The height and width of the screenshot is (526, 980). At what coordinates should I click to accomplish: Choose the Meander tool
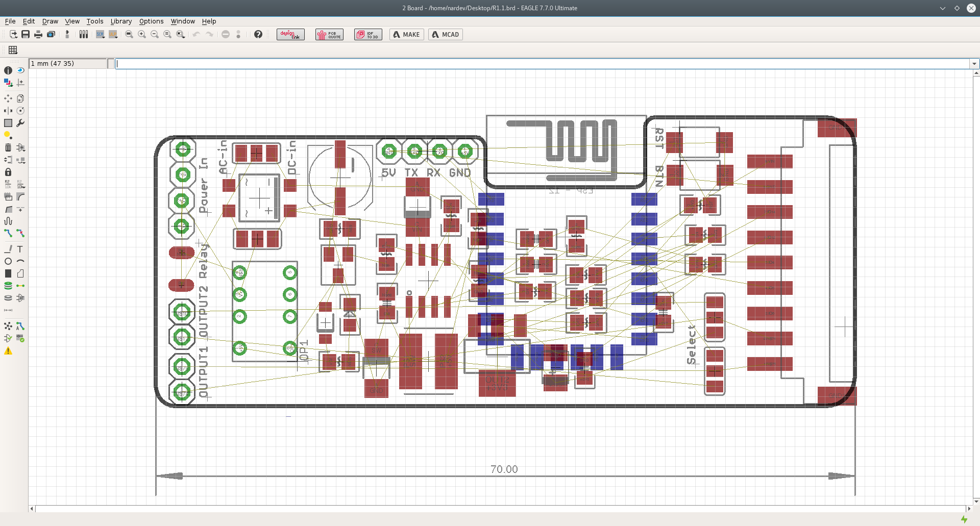click(x=8, y=221)
